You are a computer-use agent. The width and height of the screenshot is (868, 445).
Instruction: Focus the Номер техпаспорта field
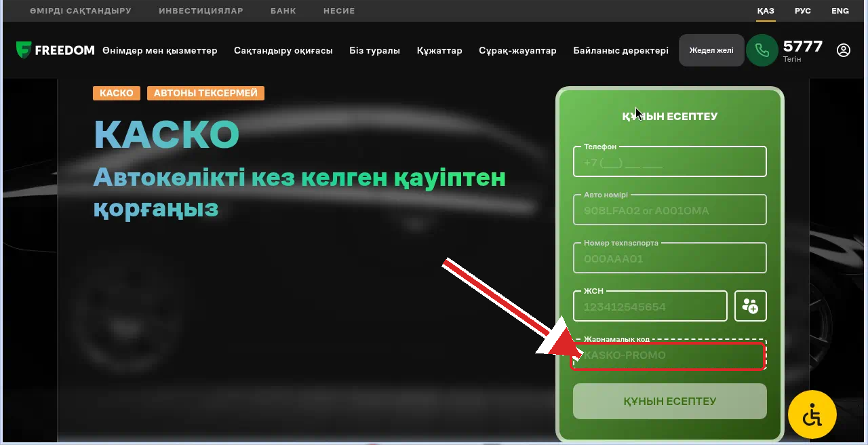pos(670,258)
